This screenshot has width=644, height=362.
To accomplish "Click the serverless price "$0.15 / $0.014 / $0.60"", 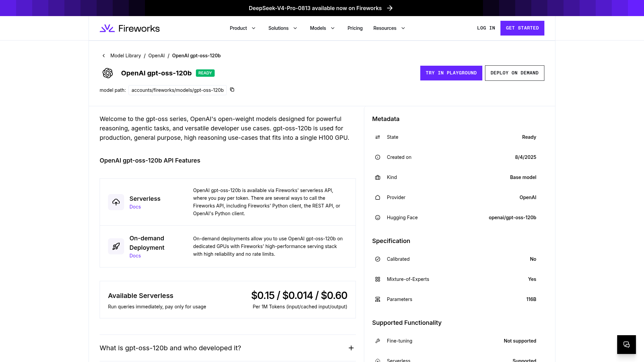I will [299, 295].
